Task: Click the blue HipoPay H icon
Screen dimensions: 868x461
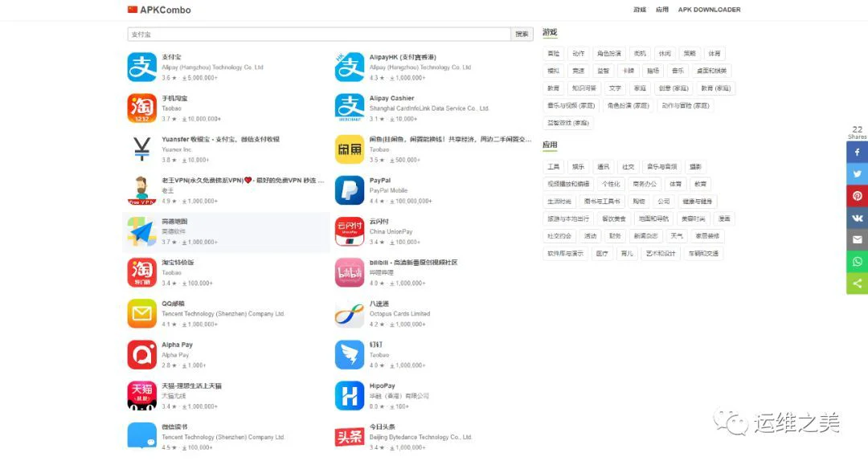Action: pos(350,396)
